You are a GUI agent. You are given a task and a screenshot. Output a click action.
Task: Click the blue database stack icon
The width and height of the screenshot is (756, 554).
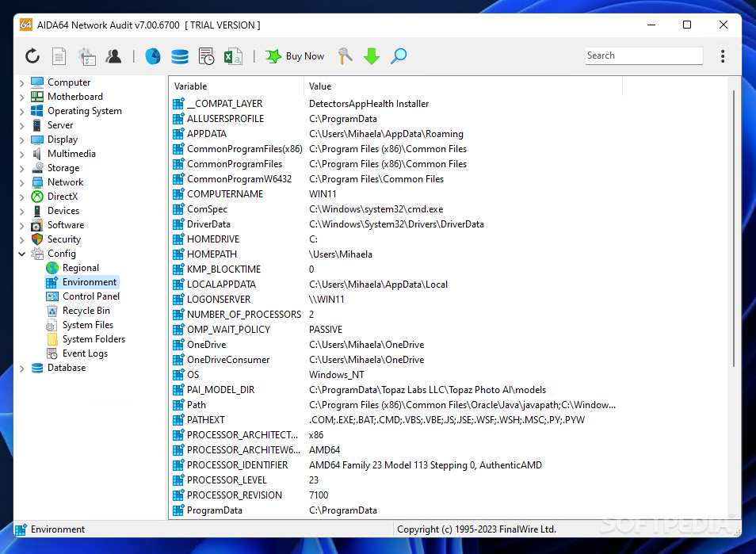tap(180, 56)
